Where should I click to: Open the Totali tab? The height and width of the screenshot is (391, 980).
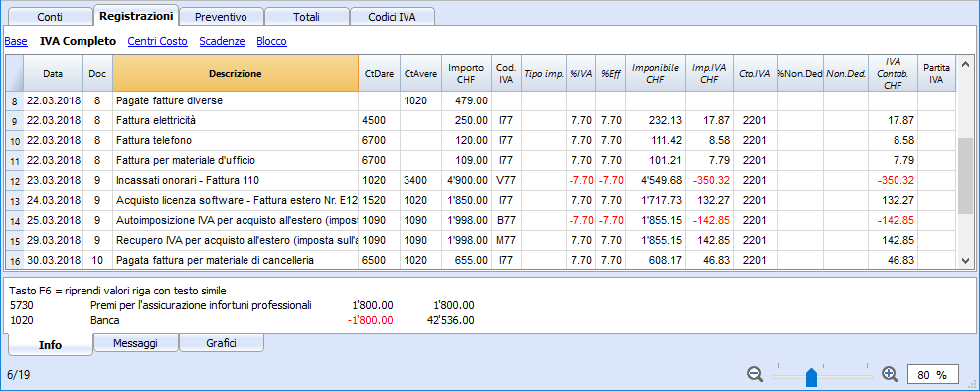pyautogui.click(x=306, y=17)
